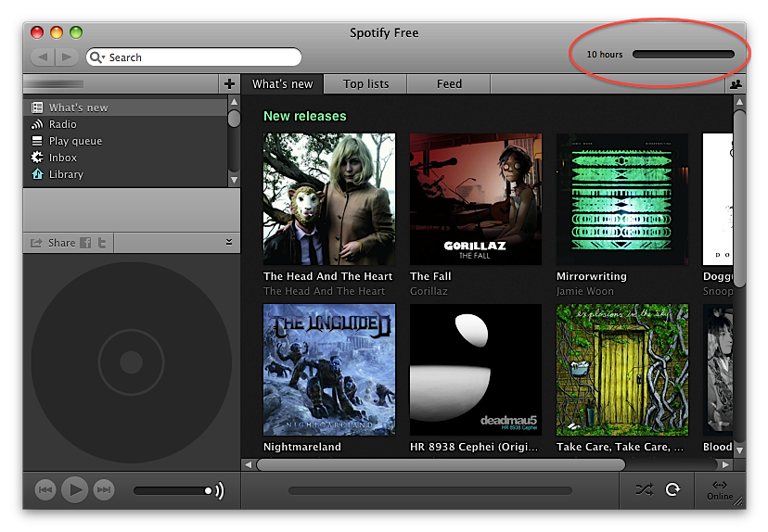The image size is (768, 532).
Task: Click The Head And The Heart artist name
Action: pos(324,291)
